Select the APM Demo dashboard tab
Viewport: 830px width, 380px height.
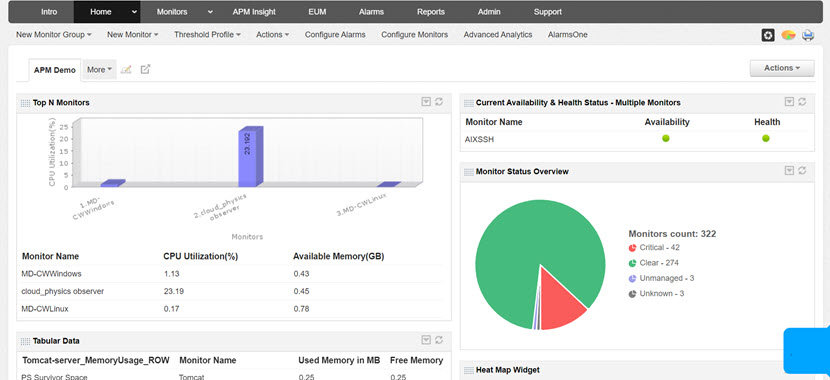pyautogui.click(x=55, y=70)
